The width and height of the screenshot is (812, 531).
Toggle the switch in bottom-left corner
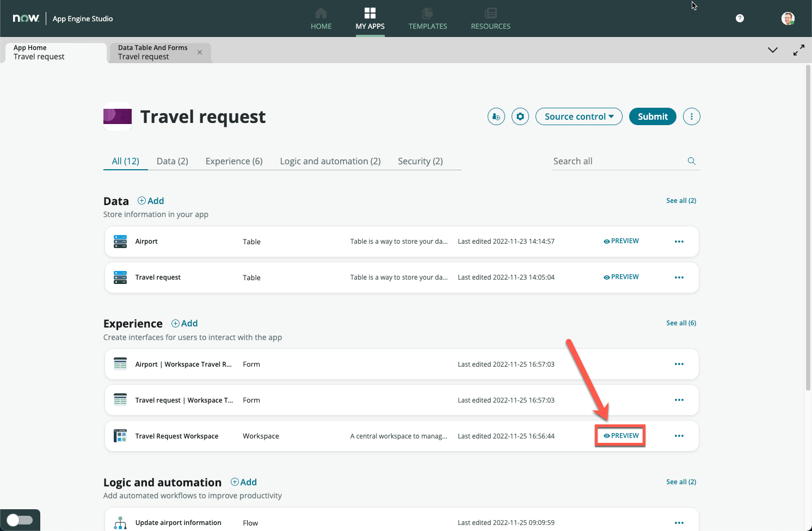pos(20,520)
